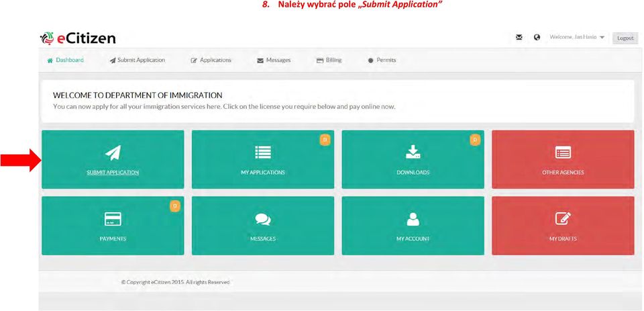Click the dot icon beside nav Permits

pyautogui.click(x=370, y=60)
